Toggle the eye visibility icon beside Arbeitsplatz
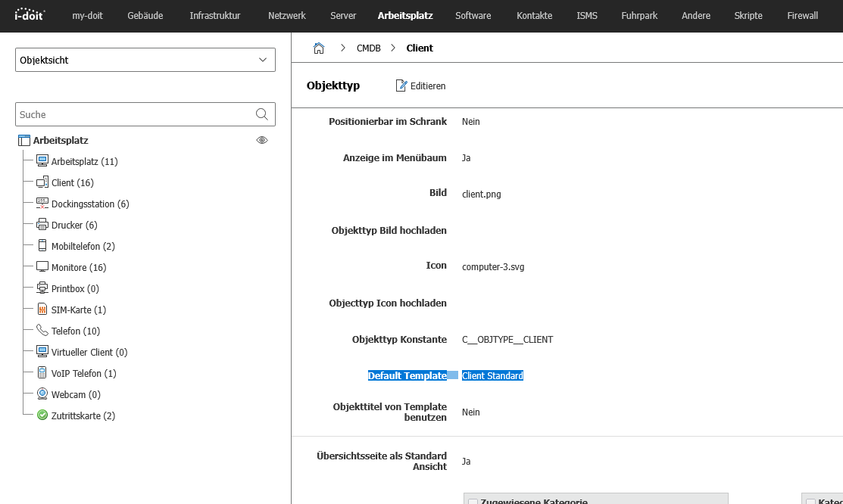This screenshot has height=504, width=843. point(262,140)
